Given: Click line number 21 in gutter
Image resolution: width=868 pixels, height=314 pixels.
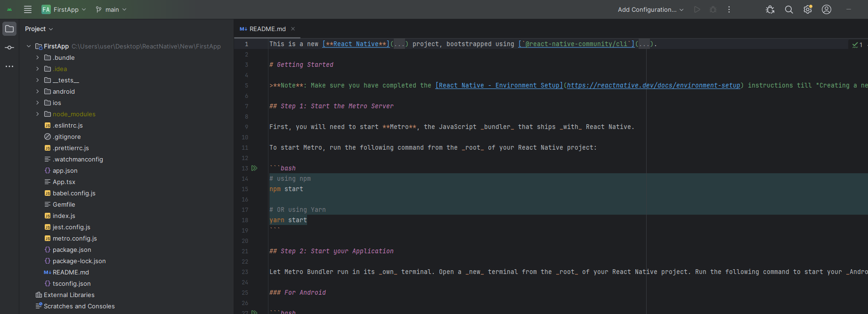Looking at the screenshot, I should pos(245,251).
